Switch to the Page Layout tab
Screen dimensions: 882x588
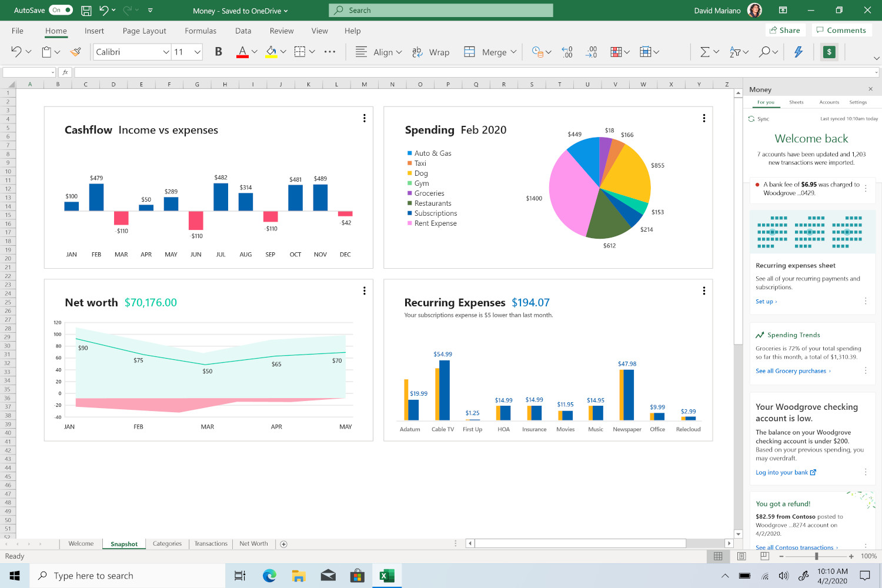click(x=144, y=31)
